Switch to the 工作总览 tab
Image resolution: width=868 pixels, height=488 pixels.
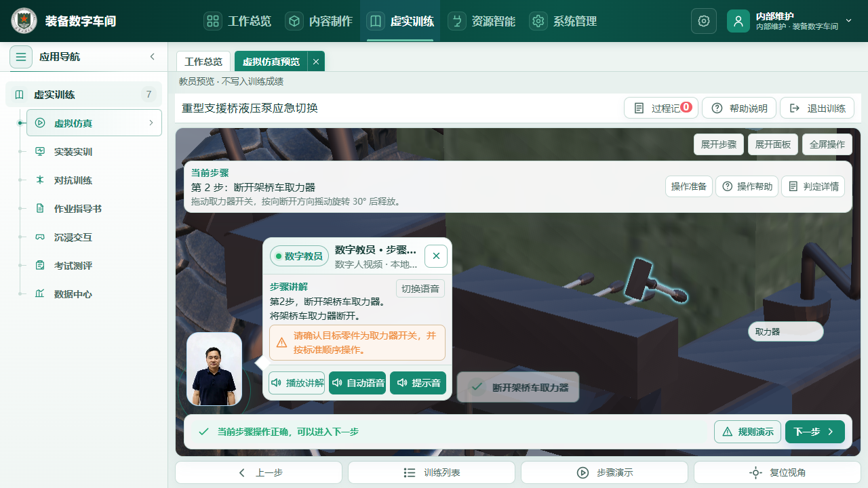coord(203,62)
